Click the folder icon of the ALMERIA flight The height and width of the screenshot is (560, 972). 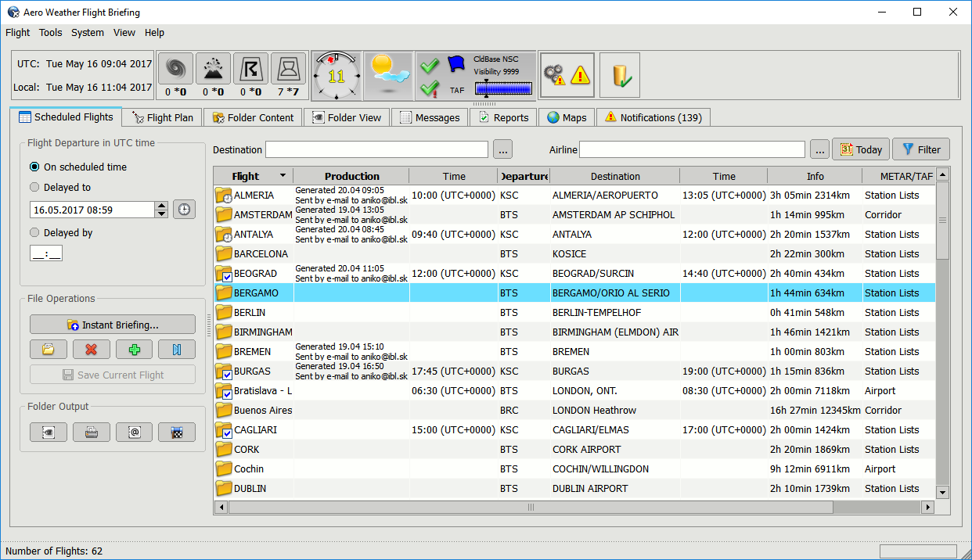[x=224, y=196]
